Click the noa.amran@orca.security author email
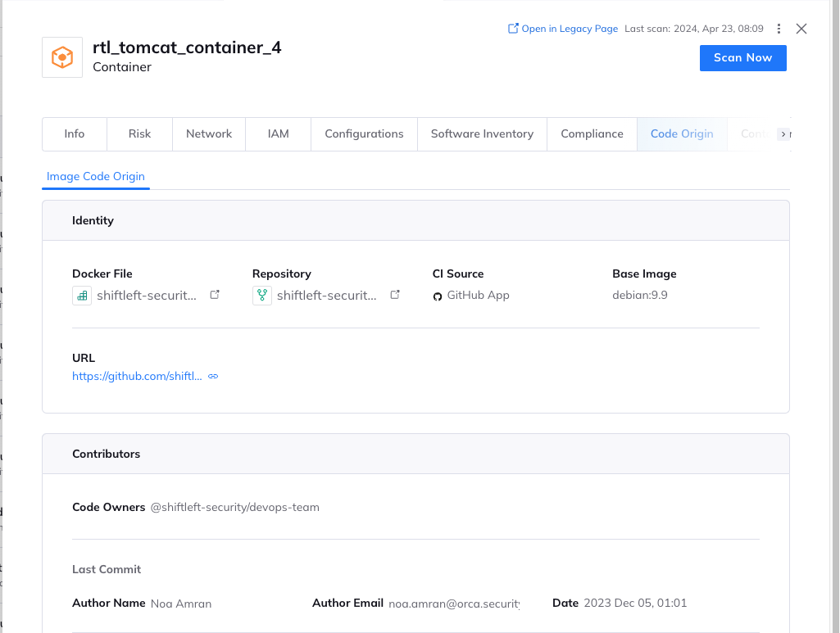 click(454, 604)
